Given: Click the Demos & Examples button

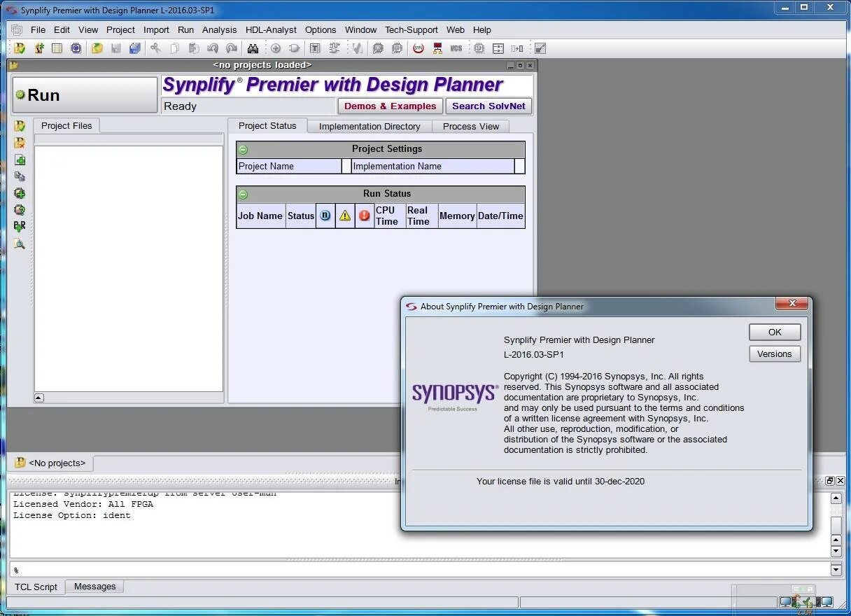Looking at the screenshot, I should pyautogui.click(x=390, y=106).
